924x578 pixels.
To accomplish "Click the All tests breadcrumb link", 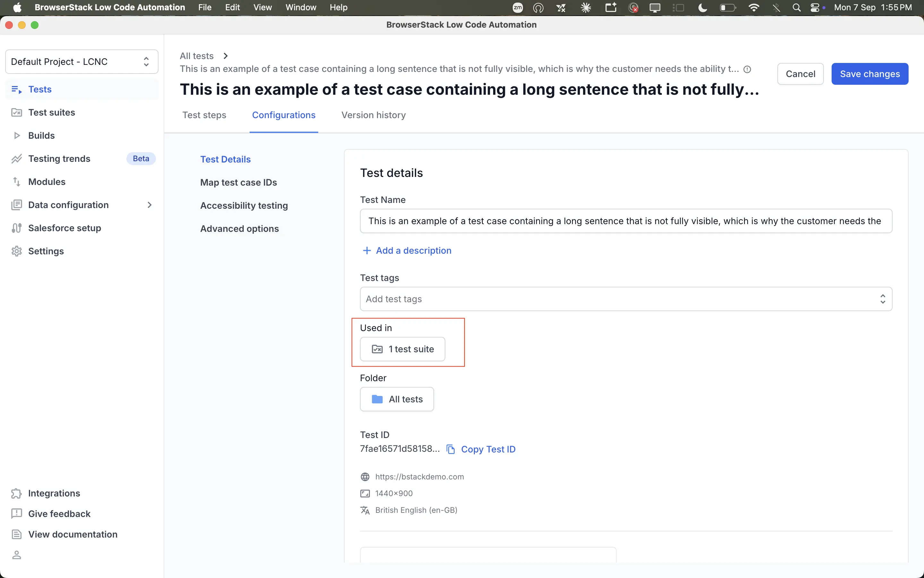I will tap(197, 56).
